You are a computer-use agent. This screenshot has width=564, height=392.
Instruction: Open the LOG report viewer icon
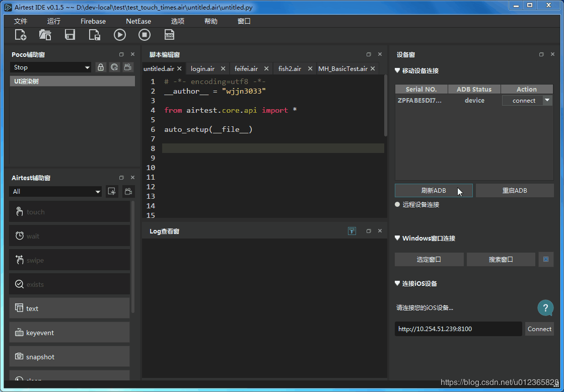[x=169, y=35]
